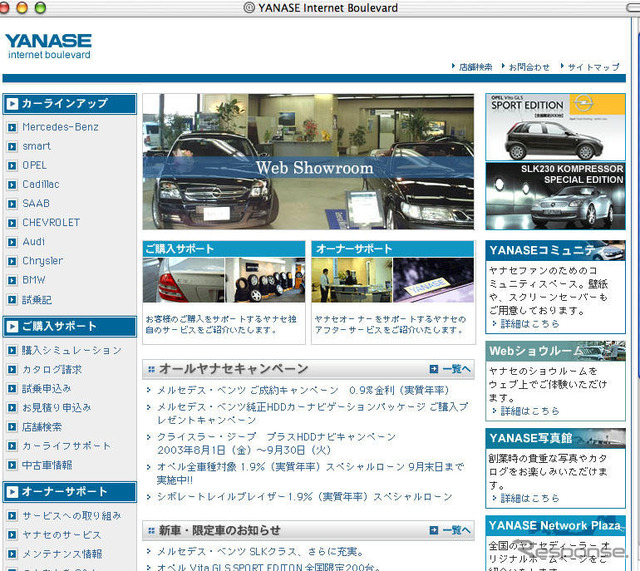Image resolution: width=640 pixels, height=571 pixels.
Task: Open サイトマップ in the top navigation
Action: pos(593,67)
